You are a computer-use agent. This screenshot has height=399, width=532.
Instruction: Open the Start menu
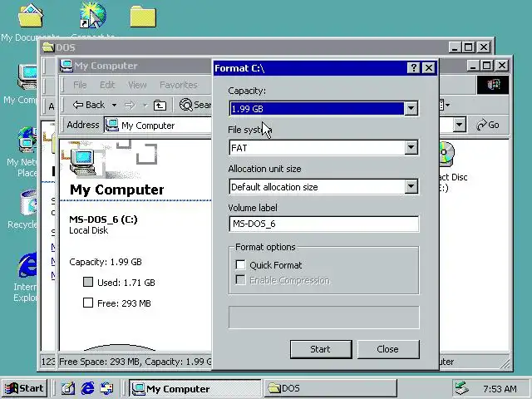pyautogui.click(x=24, y=388)
